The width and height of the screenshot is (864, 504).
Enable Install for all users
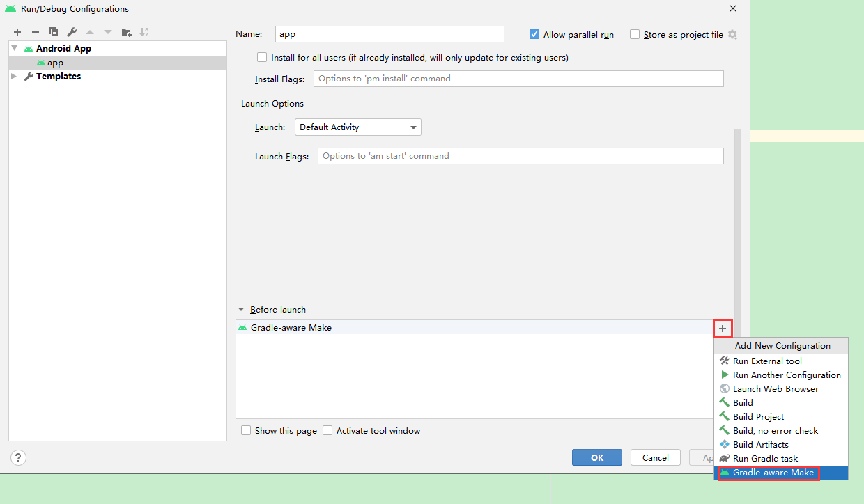pyautogui.click(x=262, y=57)
